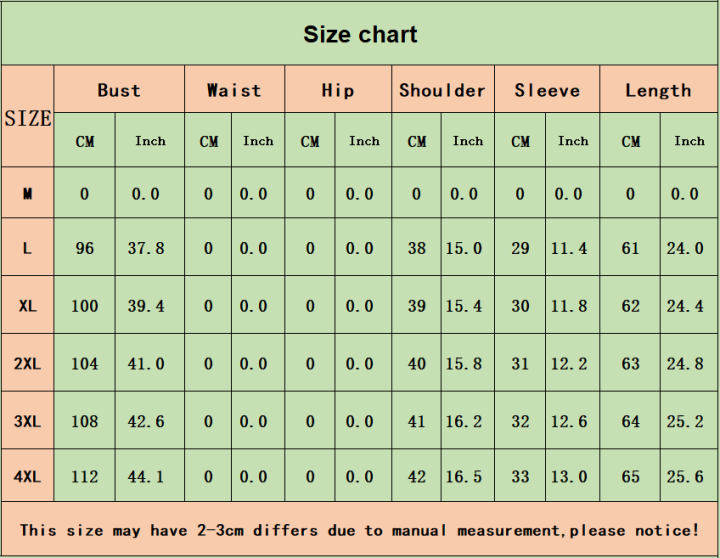Click length value 63 in 2XL row
720x558 pixels.
[x=630, y=364]
